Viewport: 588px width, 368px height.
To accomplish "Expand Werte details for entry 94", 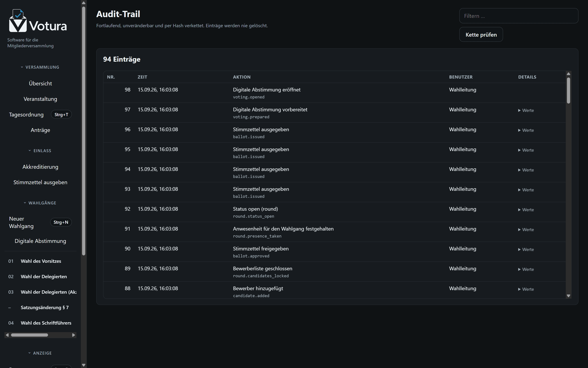I will click(x=526, y=170).
